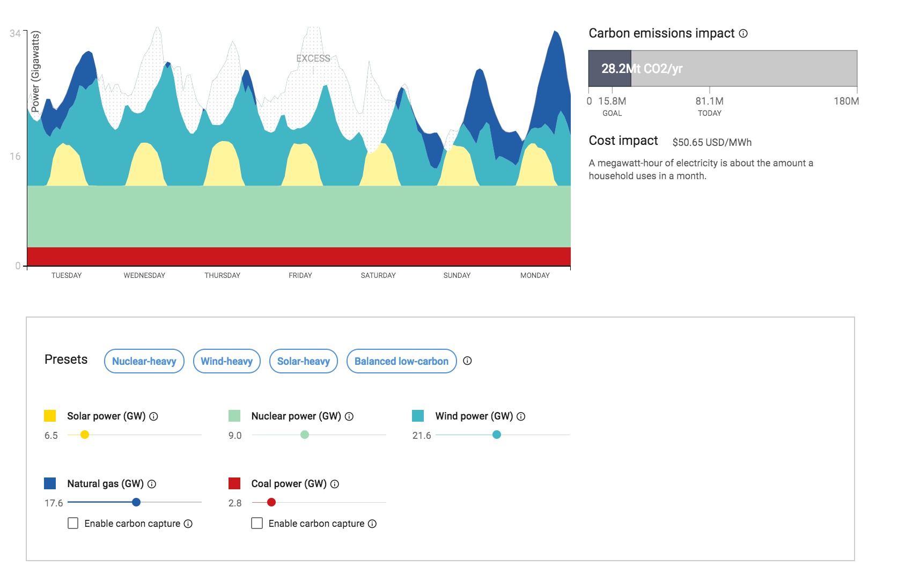This screenshot has height=588, width=898.
Task: Click the Solar power slider handle
Action: click(85, 435)
